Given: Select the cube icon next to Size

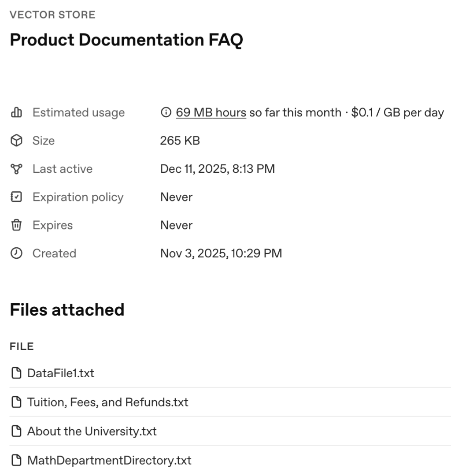Looking at the screenshot, I should [x=16, y=141].
